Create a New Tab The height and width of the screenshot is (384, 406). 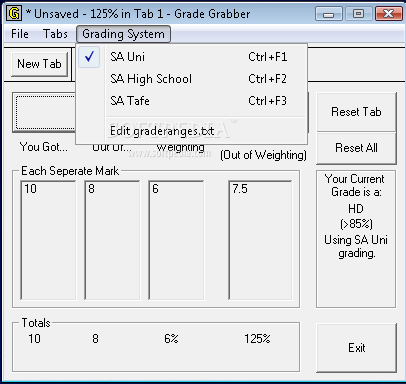click(x=39, y=64)
